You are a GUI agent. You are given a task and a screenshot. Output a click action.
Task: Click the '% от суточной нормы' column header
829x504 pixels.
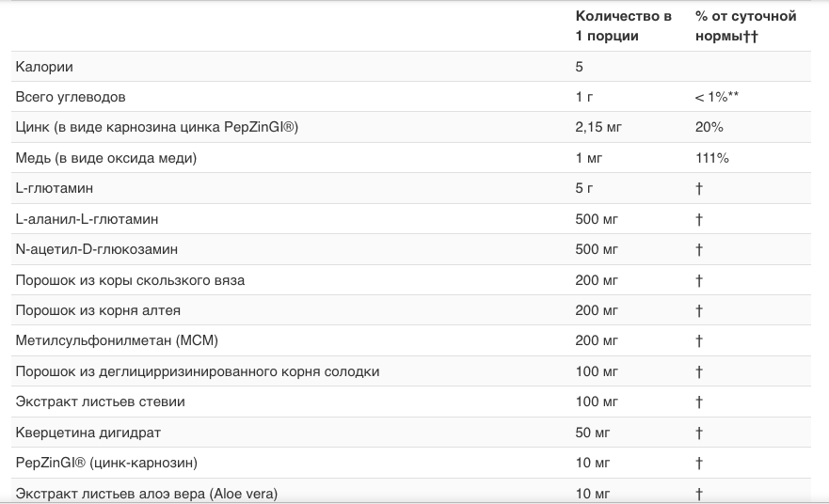pos(745,25)
